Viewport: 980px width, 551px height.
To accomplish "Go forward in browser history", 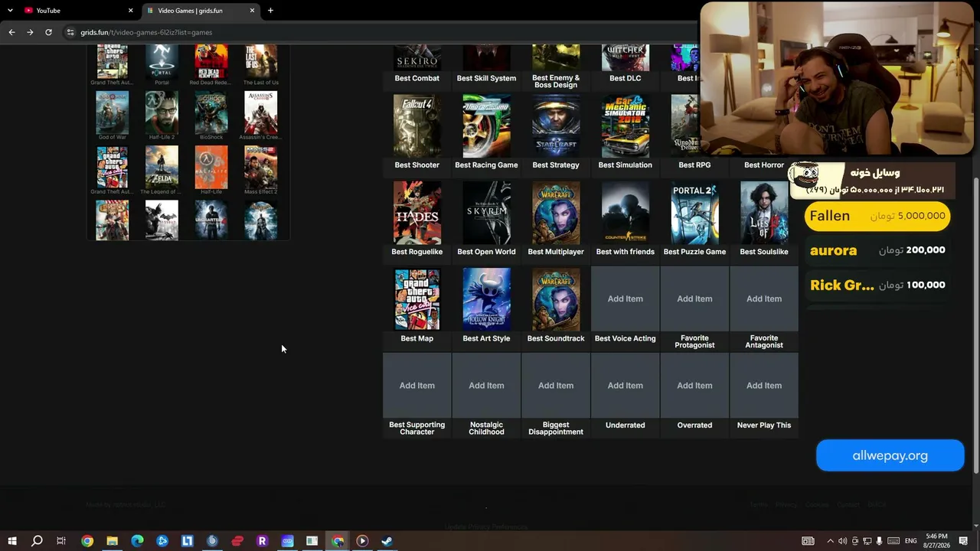I will (30, 32).
